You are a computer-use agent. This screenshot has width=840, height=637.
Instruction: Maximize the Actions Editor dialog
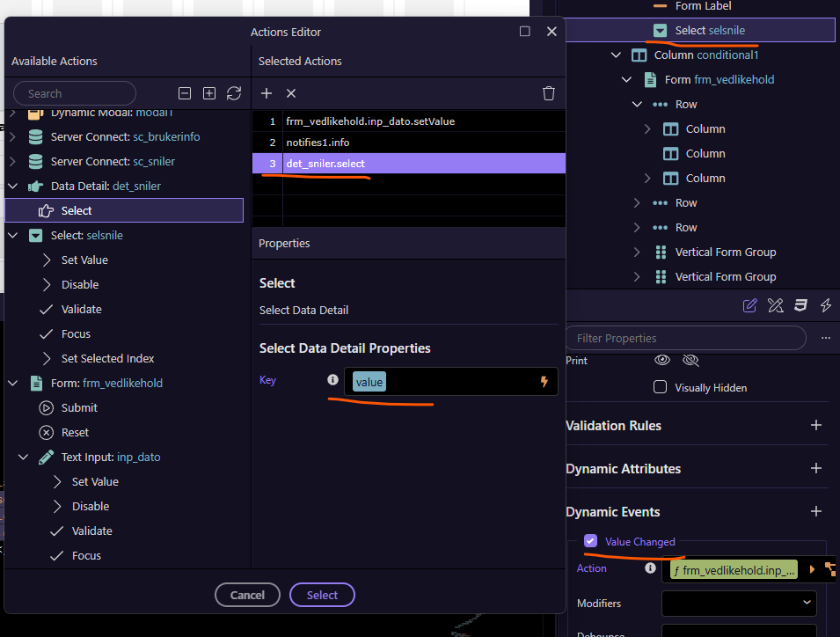(x=525, y=31)
